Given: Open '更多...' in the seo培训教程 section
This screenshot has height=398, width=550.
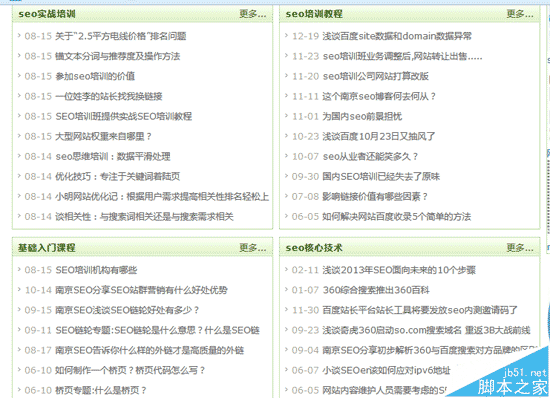Looking at the screenshot, I should 520,14.
